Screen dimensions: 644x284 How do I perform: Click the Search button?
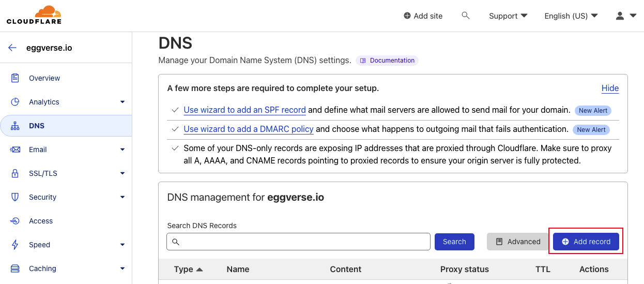coord(454,242)
